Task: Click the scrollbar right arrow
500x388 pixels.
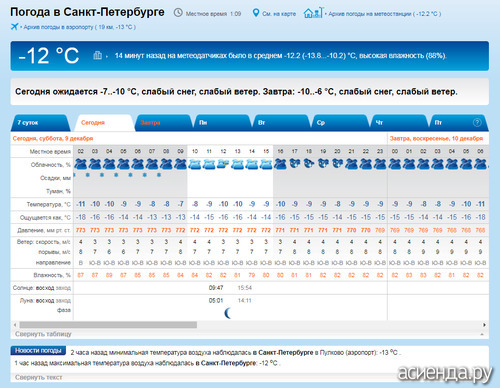Action: [484, 325]
